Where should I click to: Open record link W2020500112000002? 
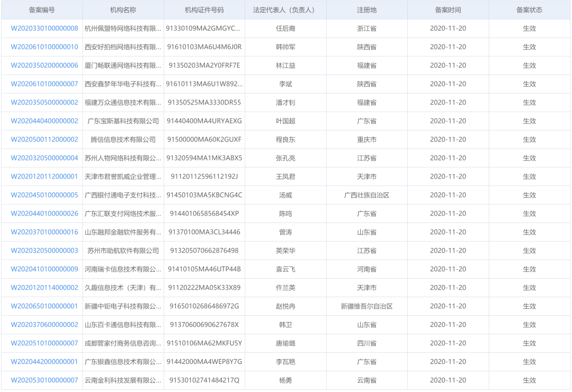44,140
